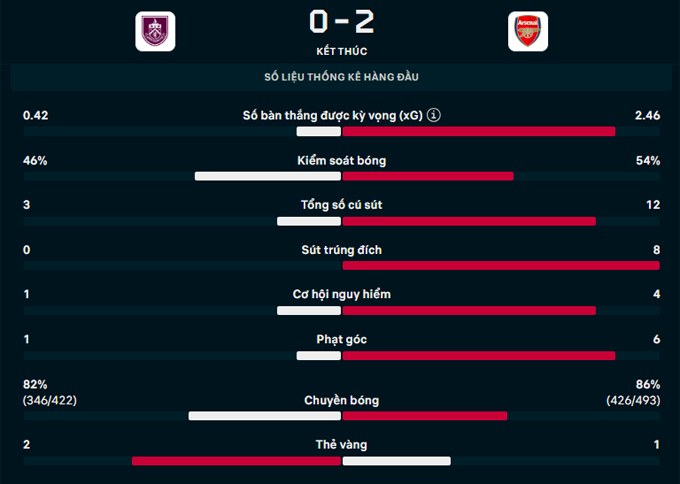Screen dimensions: 680x484
Task: Click Burnley's 0.42 xG value
Action: tap(36, 116)
